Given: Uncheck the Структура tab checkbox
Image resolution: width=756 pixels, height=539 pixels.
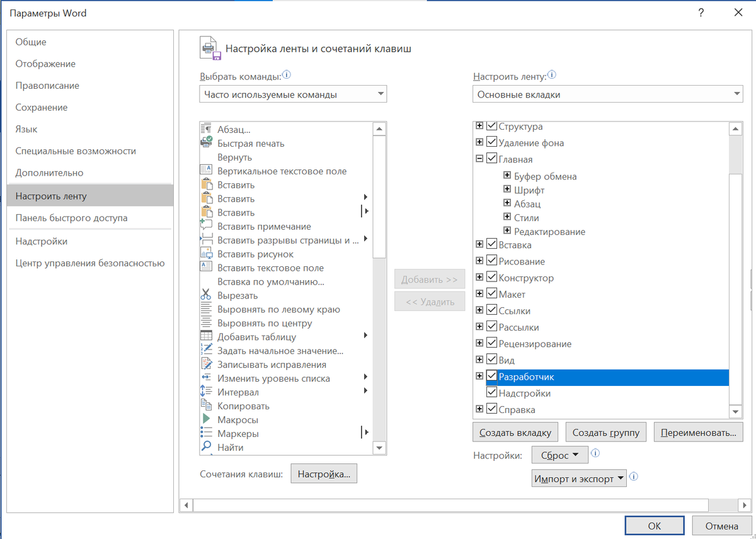Looking at the screenshot, I should click(x=492, y=127).
